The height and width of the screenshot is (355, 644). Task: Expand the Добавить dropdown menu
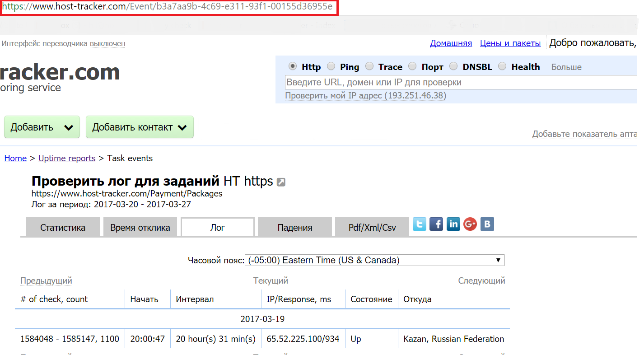click(x=42, y=127)
